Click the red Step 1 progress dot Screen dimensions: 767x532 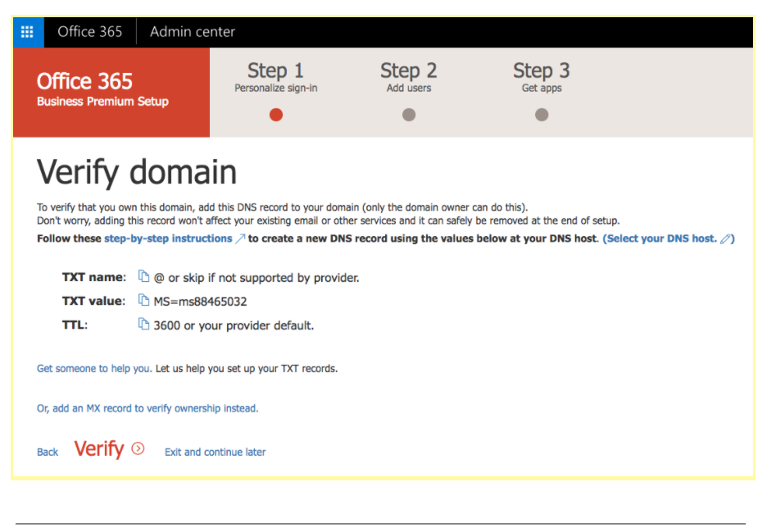(276, 115)
